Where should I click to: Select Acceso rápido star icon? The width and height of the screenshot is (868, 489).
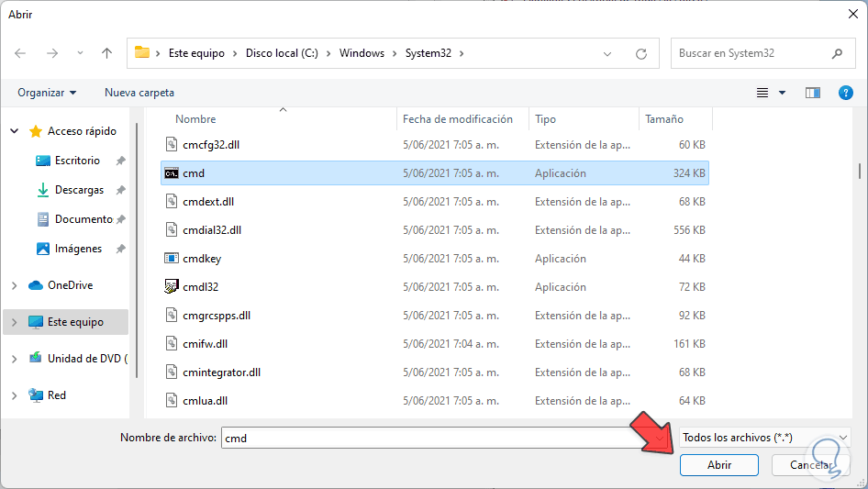[x=36, y=131]
